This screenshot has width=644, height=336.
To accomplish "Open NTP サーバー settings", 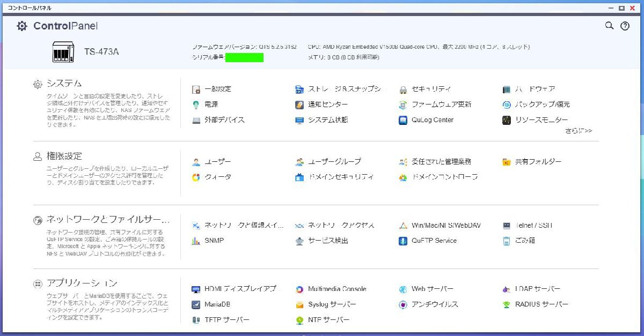I will pyautogui.click(x=323, y=320).
